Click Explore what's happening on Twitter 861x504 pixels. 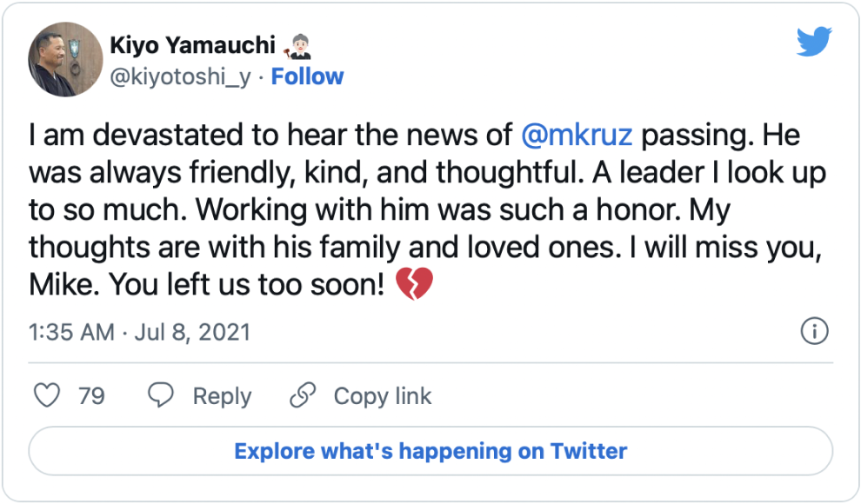click(x=430, y=451)
